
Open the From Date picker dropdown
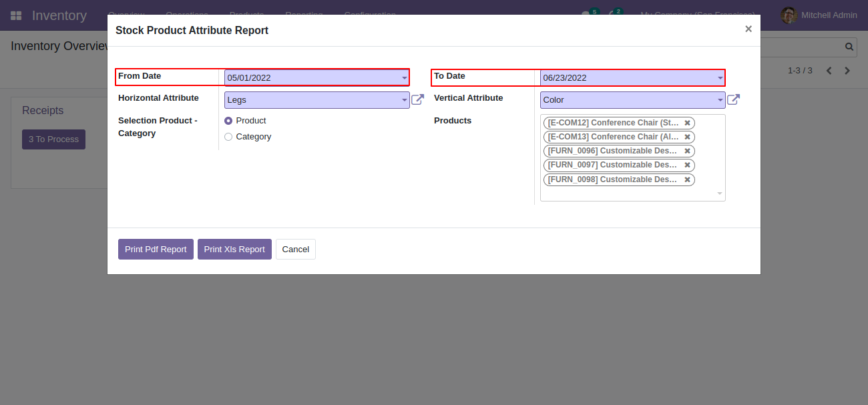(x=316, y=77)
